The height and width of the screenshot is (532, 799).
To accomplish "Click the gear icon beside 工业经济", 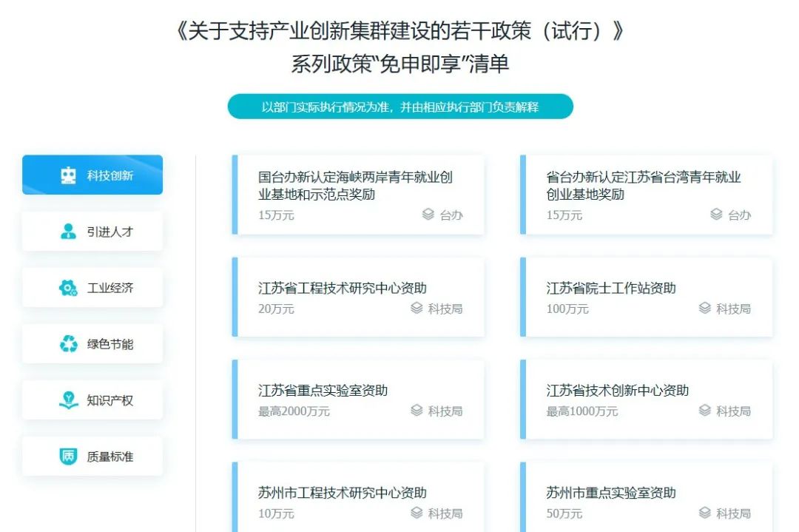I will tap(68, 288).
